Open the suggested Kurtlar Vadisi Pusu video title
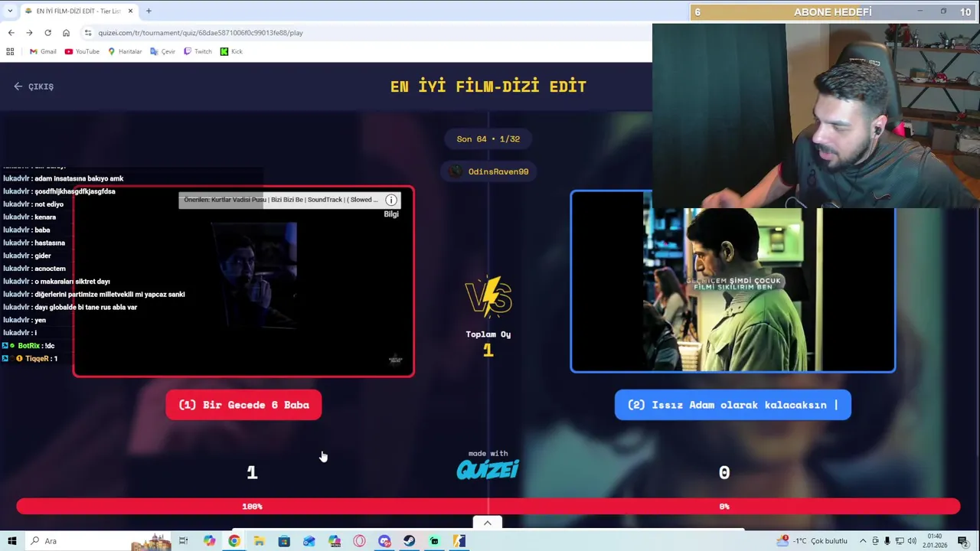Image resolution: width=980 pixels, height=551 pixels. (280, 200)
